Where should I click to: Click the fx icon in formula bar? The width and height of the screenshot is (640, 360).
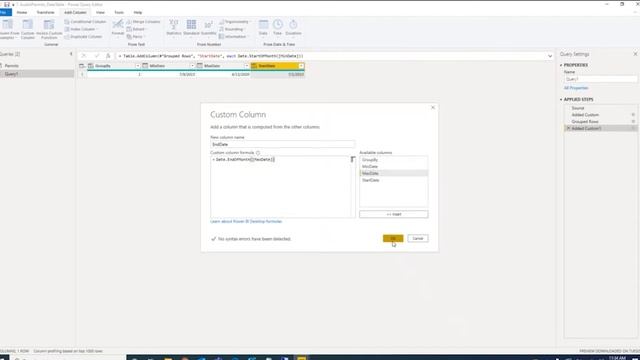(x=108, y=56)
